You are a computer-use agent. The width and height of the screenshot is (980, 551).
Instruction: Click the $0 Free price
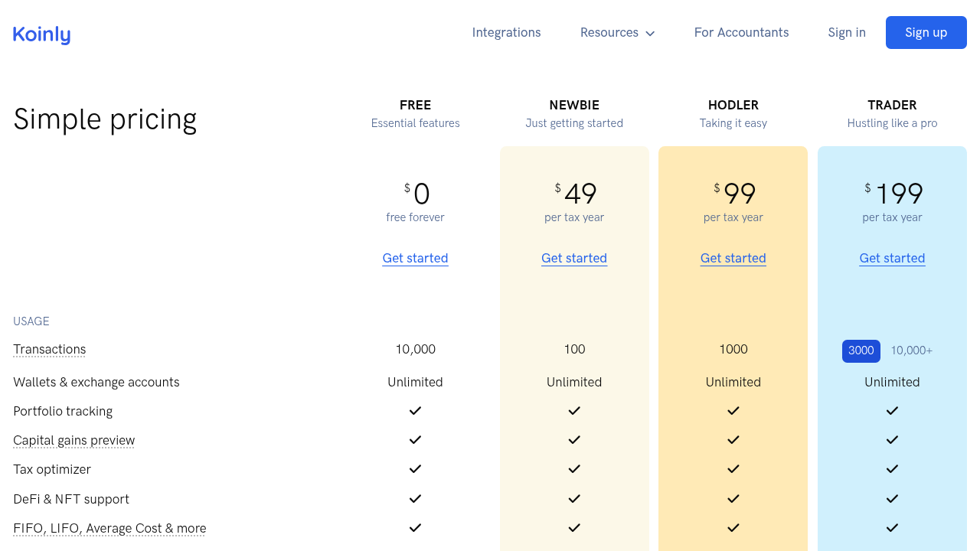point(417,194)
